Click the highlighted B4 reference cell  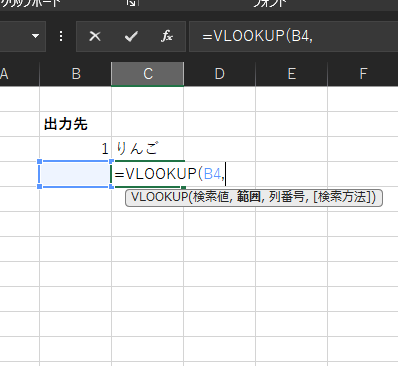point(76,174)
